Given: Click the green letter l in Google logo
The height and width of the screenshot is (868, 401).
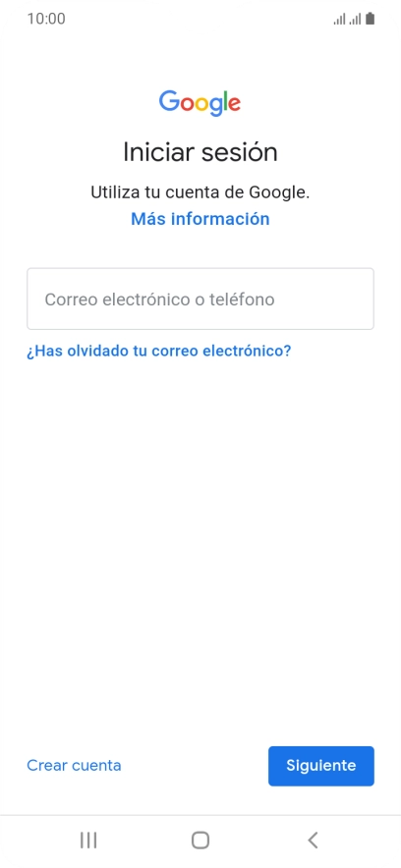Looking at the screenshot, I should (225, 101).
